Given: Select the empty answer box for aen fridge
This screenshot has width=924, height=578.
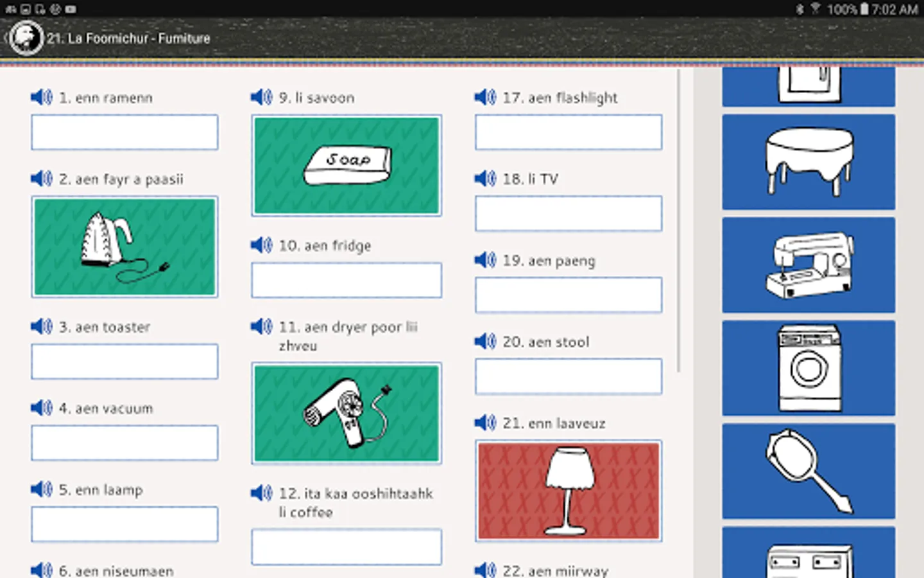Looking at the screenshot, I should 346,280.
